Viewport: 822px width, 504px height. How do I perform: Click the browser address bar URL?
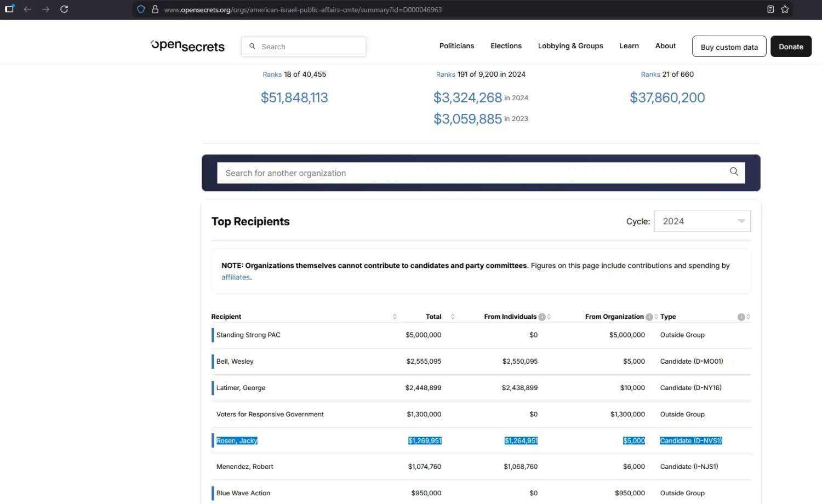[x=303, y=9]
